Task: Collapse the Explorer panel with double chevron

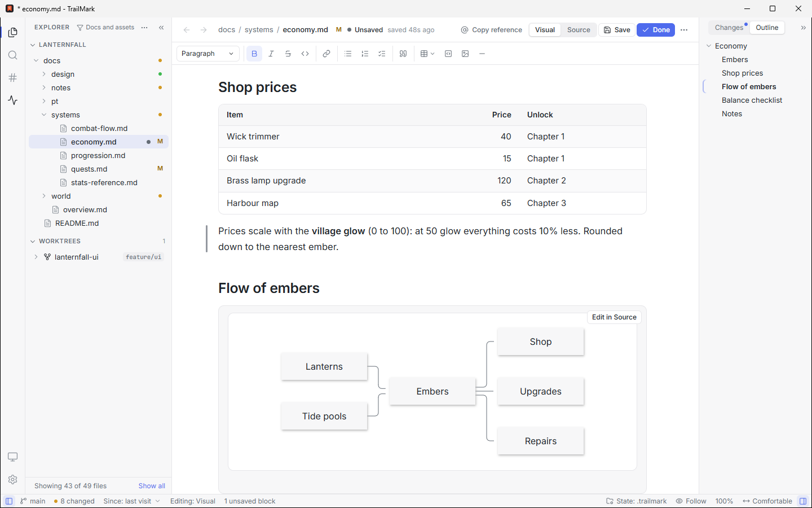Action: (161, 27)
